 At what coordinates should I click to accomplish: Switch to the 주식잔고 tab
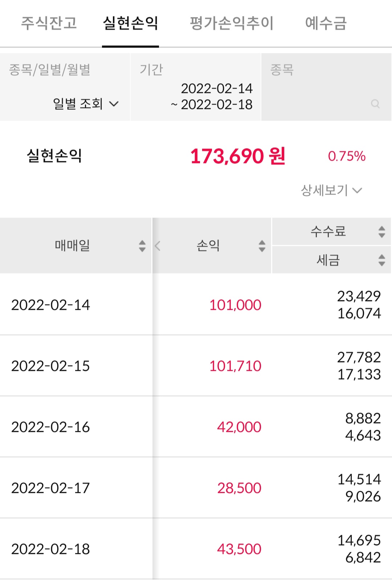point(49,23)
